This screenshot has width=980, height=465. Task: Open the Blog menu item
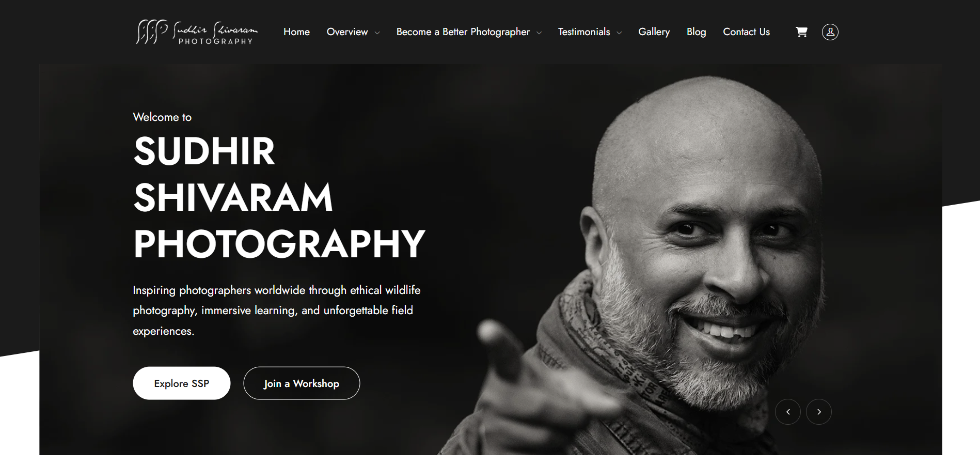(x=696, y=32)
